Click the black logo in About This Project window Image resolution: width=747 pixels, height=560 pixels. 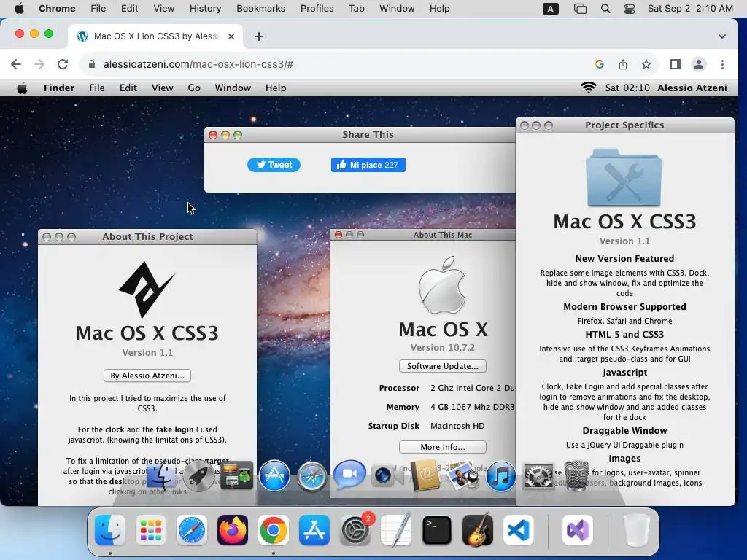tap(147, 289)
